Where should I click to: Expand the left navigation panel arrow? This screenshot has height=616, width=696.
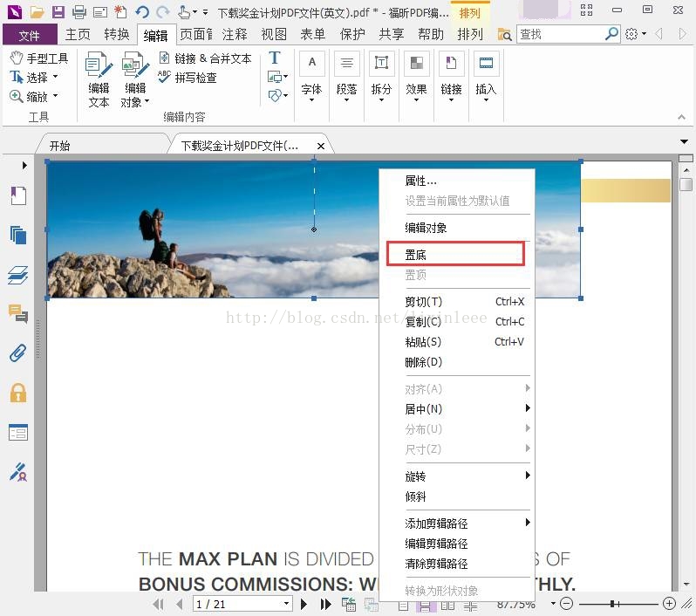coord(24,165)
